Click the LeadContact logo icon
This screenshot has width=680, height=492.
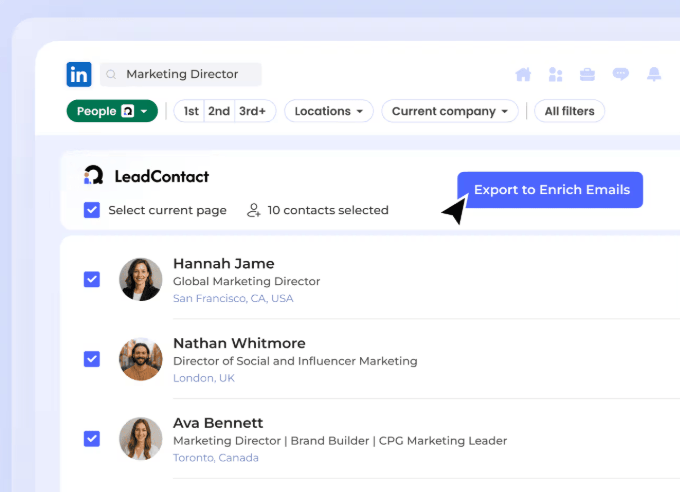(x=93, y=175)
